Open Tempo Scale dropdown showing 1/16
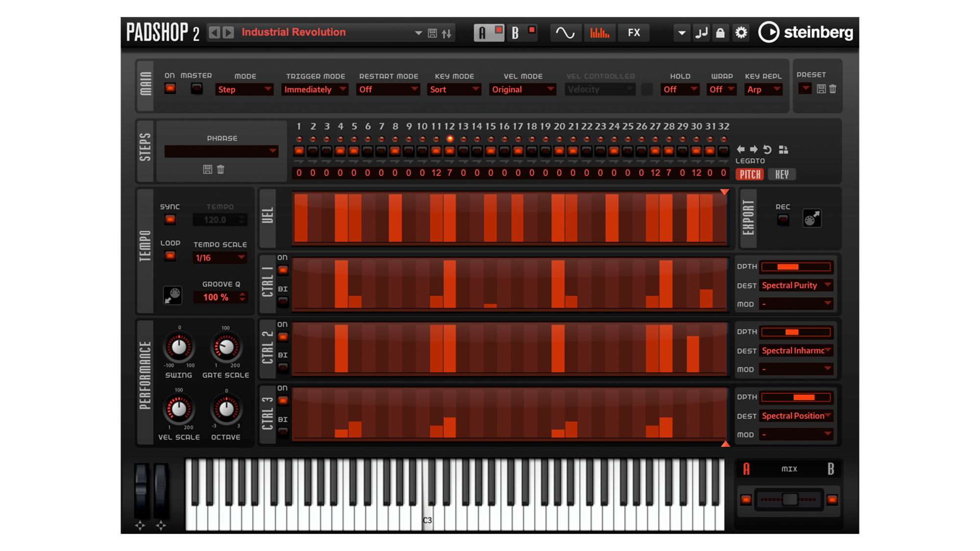 click(x=220, y=258)
